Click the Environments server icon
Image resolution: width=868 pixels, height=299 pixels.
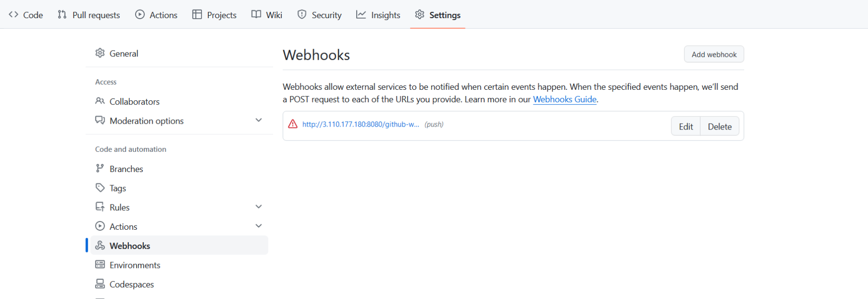[x=100, y=265]
